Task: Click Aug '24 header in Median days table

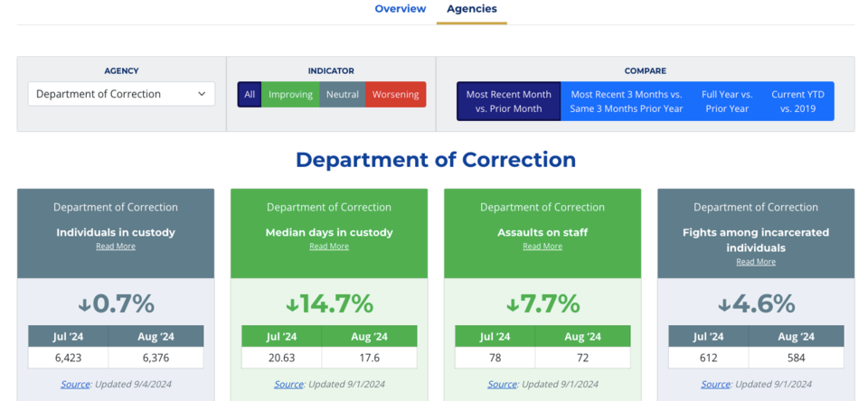Action: tap(369, 336)
